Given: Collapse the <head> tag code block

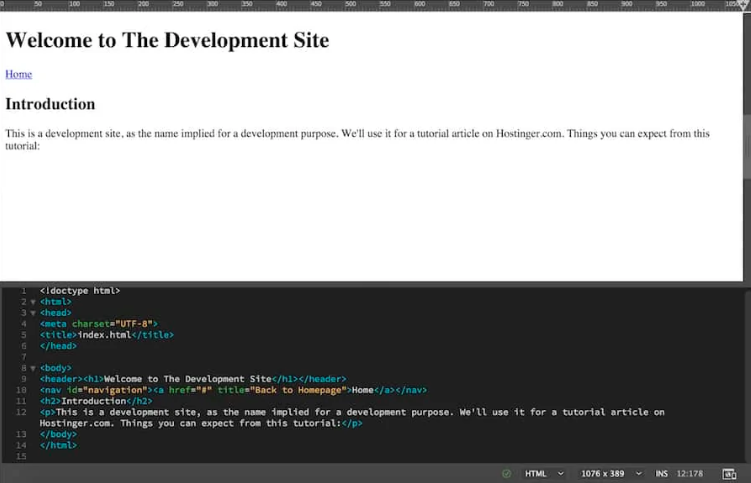Looking at the screenshot, I should tap(32, 313).
